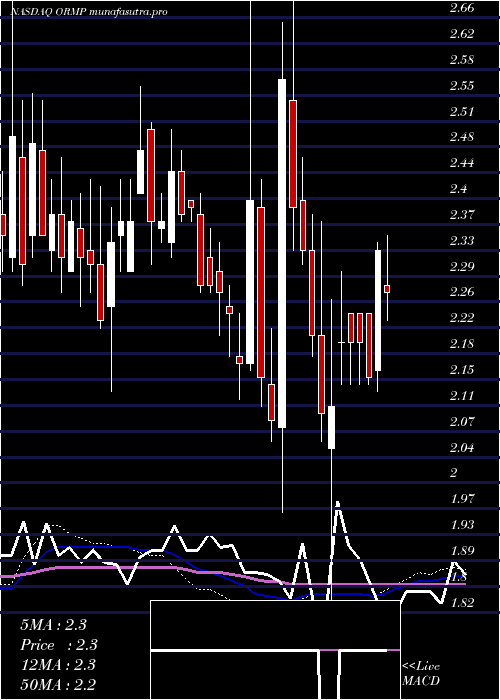Click the last small red candle on the right
Viewport: 500px width, 700px height.
point(387,289)
